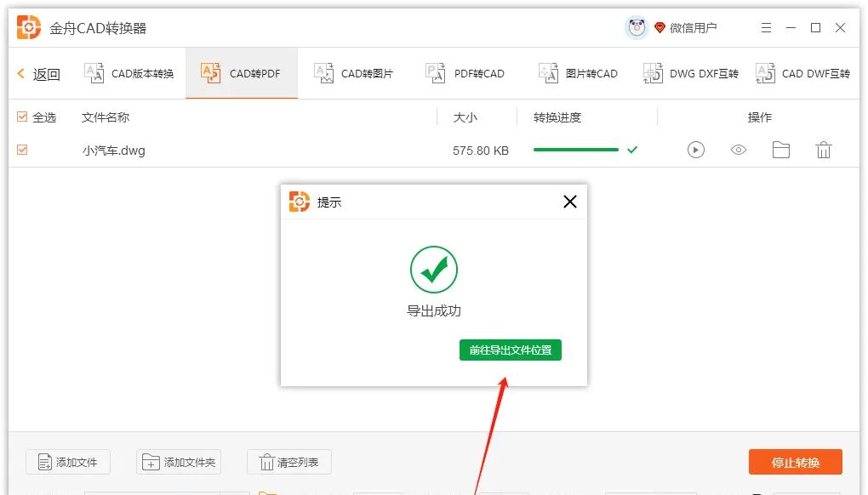Click the 操作 column header
868x495 pixels.
click(x=759, y=117)
